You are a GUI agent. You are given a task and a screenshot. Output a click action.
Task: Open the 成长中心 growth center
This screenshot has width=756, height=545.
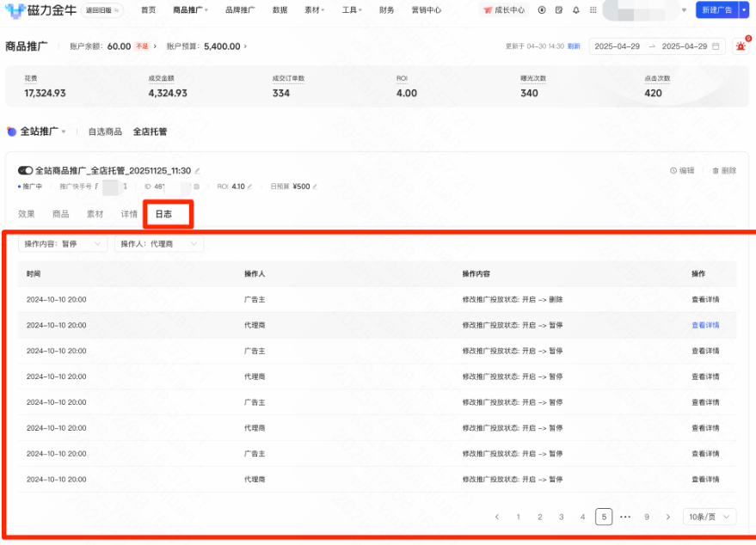point(504,10)
